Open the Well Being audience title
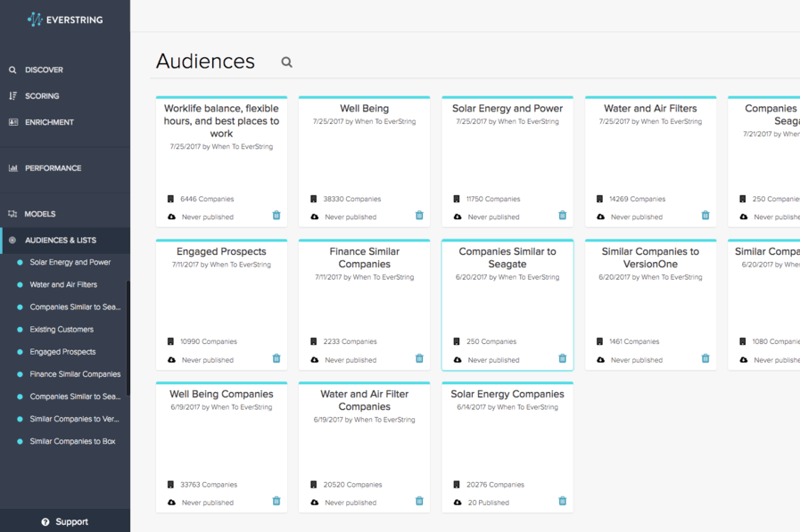The width and height of the screenshot is (800, 532). tap(364, 109)
